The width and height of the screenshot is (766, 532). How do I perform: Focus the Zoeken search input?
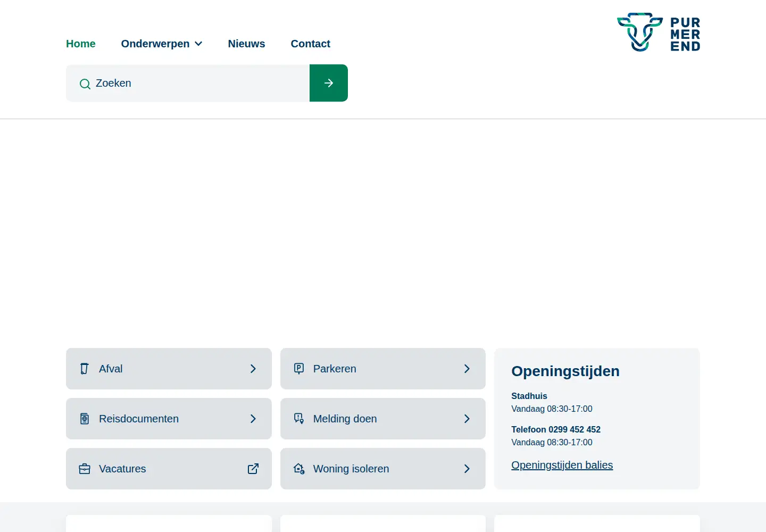point(188,83)
